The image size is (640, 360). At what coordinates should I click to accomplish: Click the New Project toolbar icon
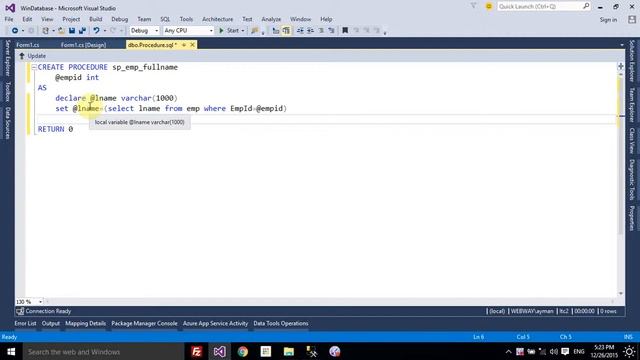(46, 31)
